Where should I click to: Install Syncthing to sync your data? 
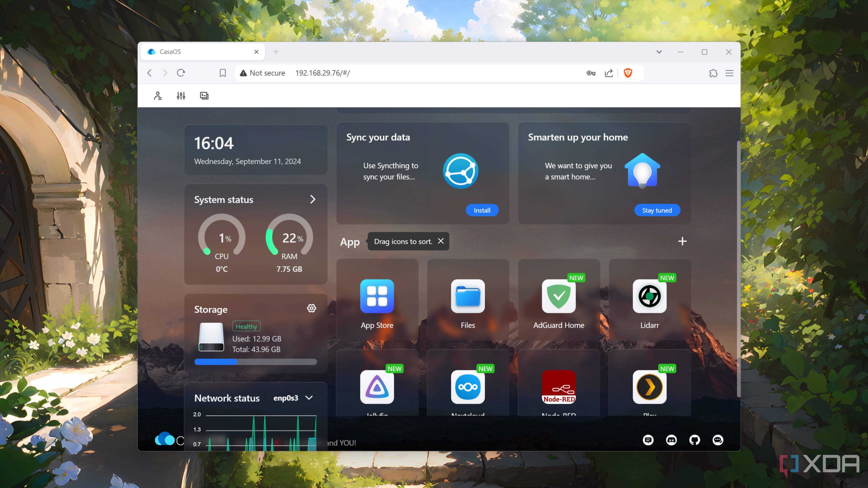click(x=482, y=210)
